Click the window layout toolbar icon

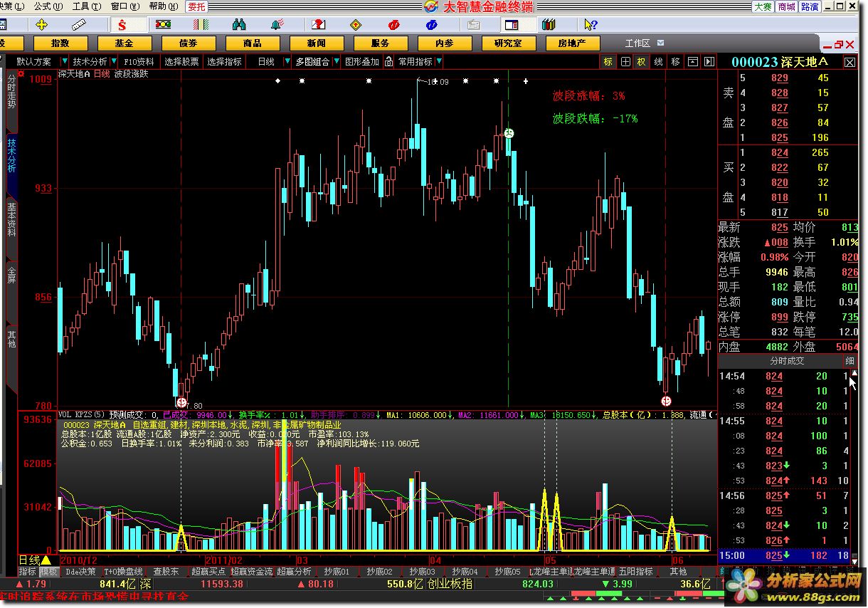point(510,25)
